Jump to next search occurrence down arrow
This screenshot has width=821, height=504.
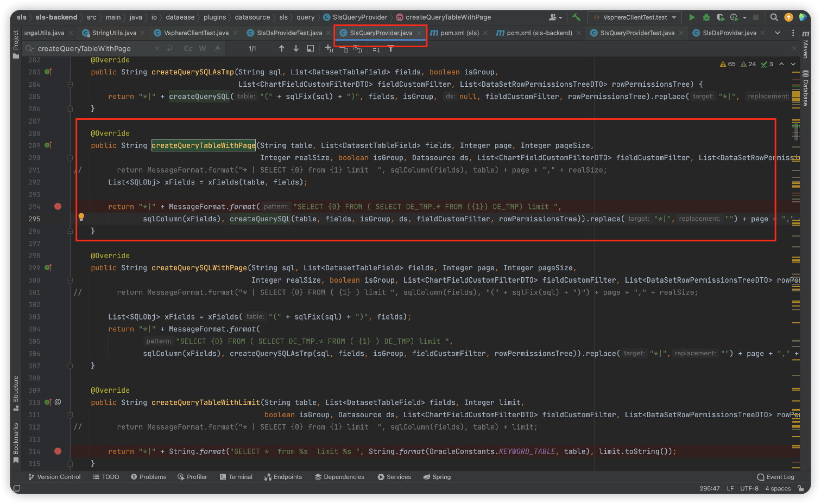click(x=296, y=48)
